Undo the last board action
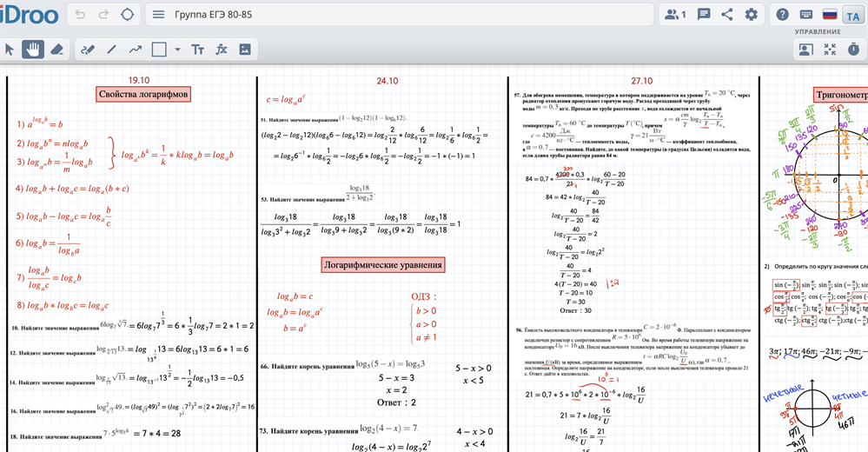Screen dimensions: 868x452 80,15
